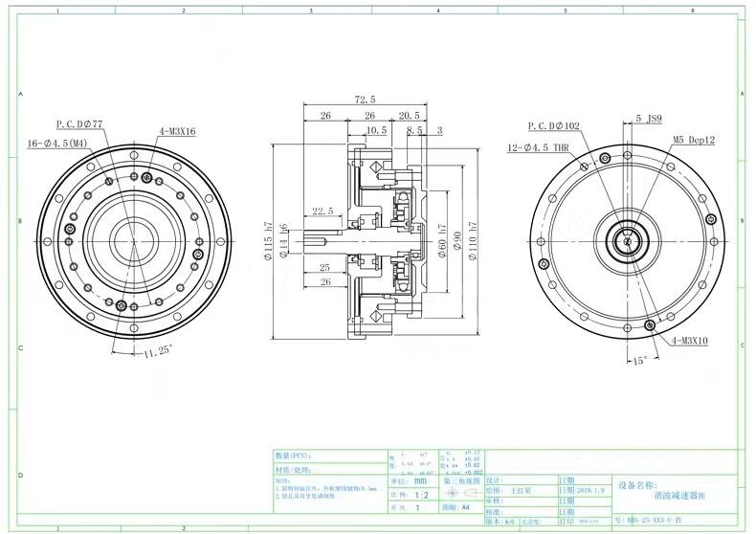This screenshot has height=534, width=756.
Task: Click the 4-M3X16 screw callout
Action: pos(177,131)
